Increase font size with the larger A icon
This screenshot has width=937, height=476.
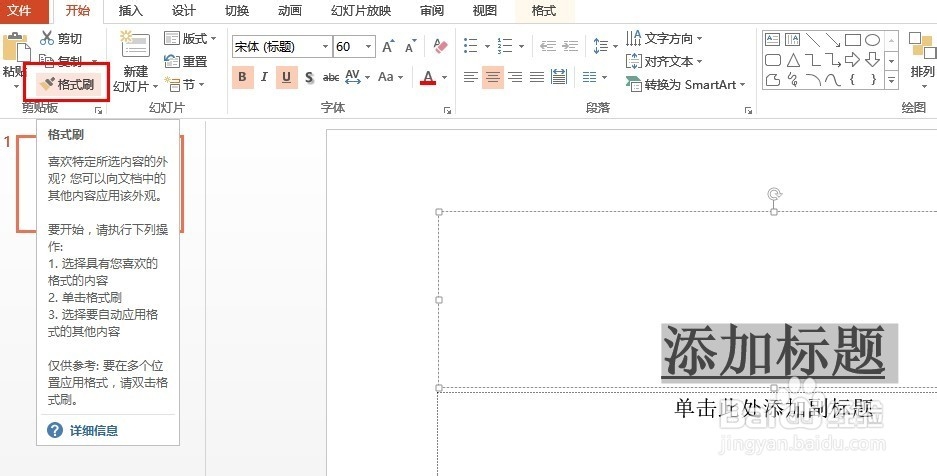click(x=388, y=46)
